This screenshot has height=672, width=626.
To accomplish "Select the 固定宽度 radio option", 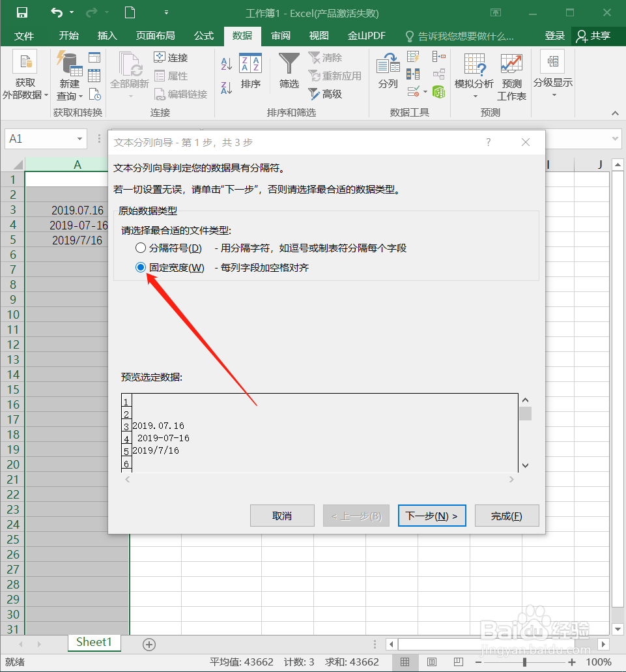I will pyautogui.click(x=140, y=267).
